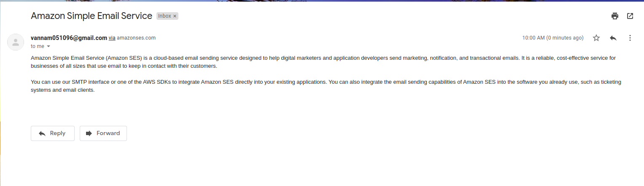Click the amazonses.com domain text

136,38
